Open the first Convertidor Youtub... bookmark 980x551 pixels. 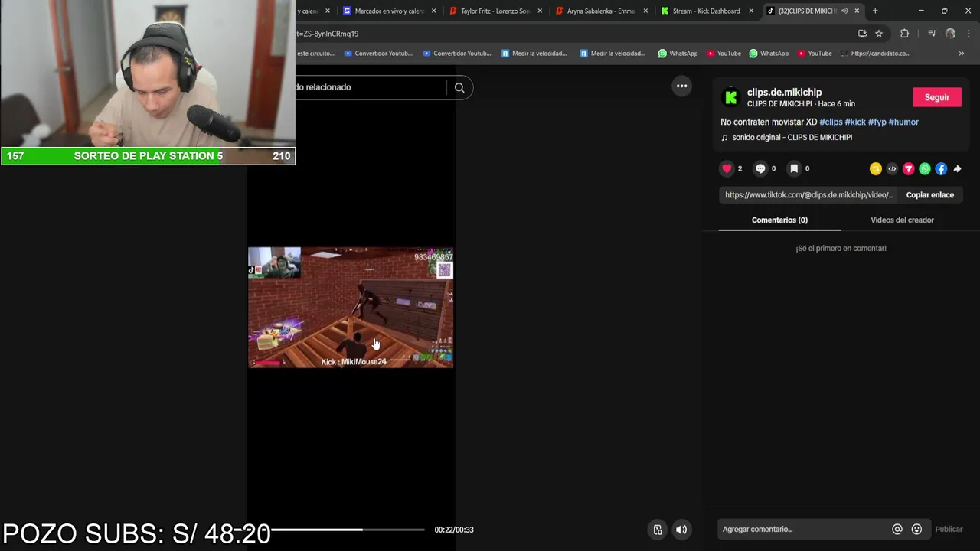(379, 54)
